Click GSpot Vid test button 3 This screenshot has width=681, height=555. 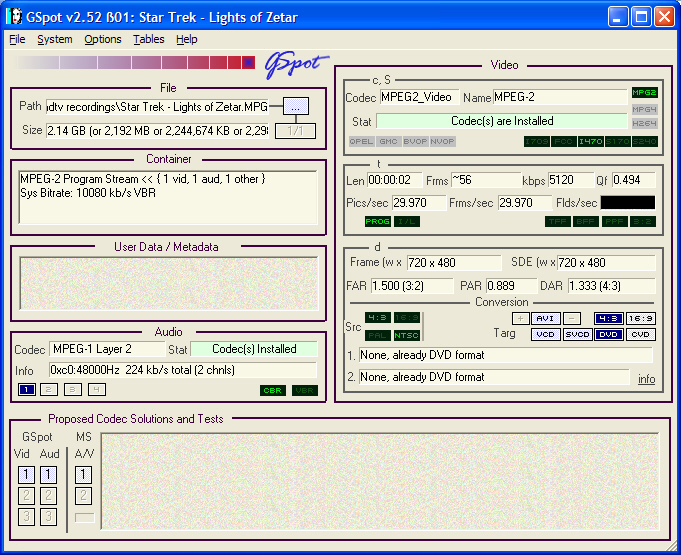(x=26, y=517)
